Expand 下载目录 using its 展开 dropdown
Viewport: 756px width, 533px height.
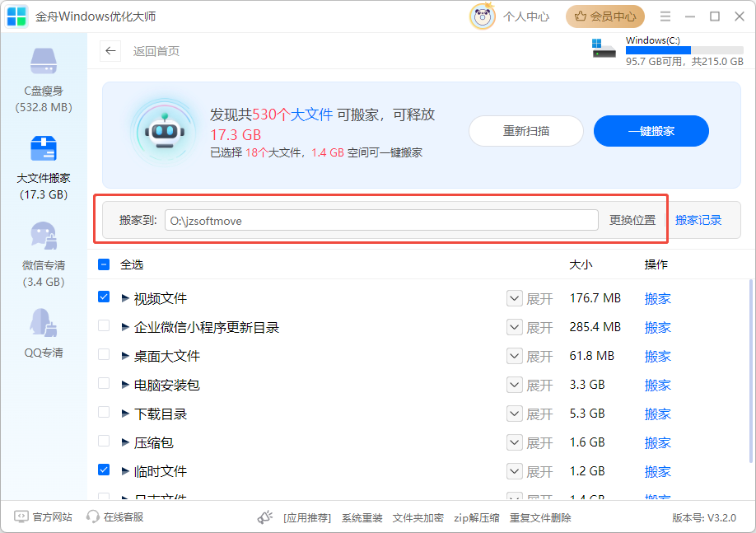click(x=515, y=414)
